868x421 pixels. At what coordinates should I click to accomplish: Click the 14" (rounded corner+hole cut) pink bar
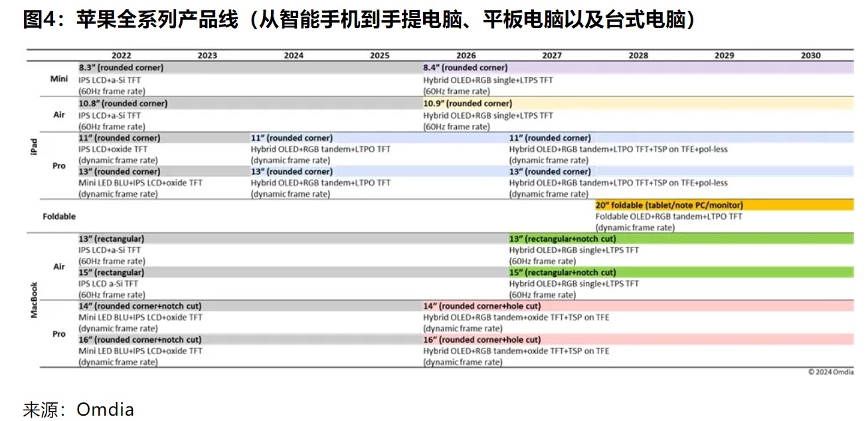[638, 306]
